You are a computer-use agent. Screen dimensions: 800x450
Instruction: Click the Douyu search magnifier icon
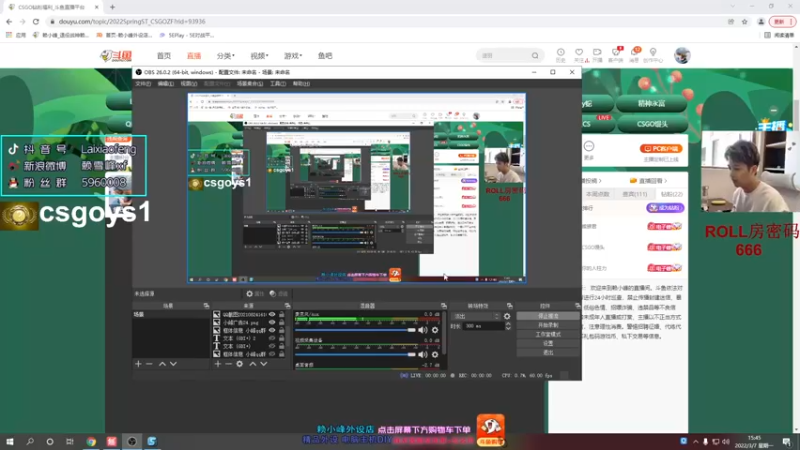pyautogui.click(x=535, y=56)
